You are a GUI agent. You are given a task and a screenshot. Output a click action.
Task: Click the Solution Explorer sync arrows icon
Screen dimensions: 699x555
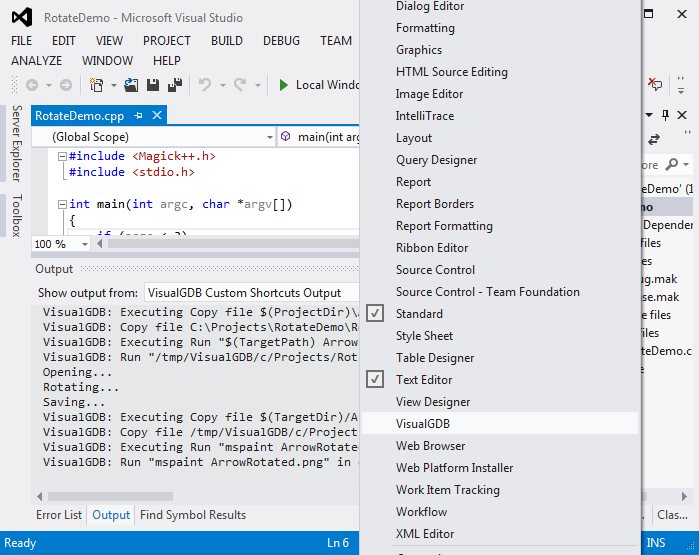[654, 140]
